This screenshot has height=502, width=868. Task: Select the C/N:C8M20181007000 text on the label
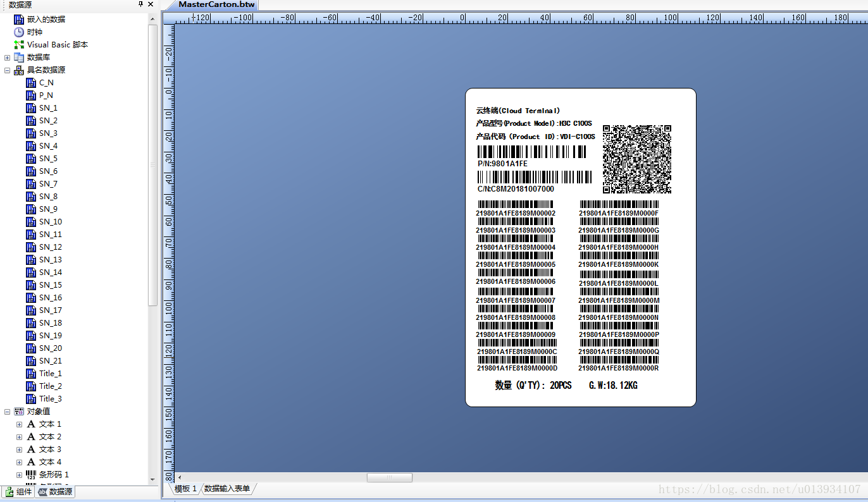[x=516, y=188]
